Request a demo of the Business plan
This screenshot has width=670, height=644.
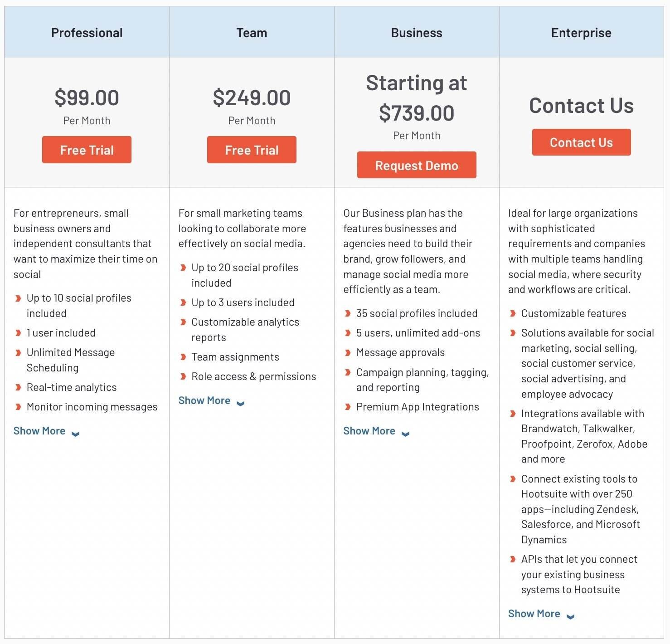pyautogui.click(x=417, y=165)
